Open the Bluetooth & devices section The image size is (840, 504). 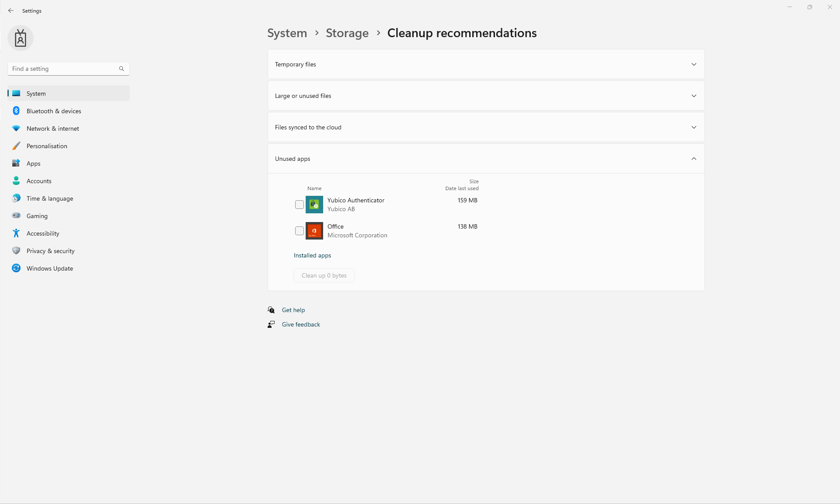[x=54, y=111]
